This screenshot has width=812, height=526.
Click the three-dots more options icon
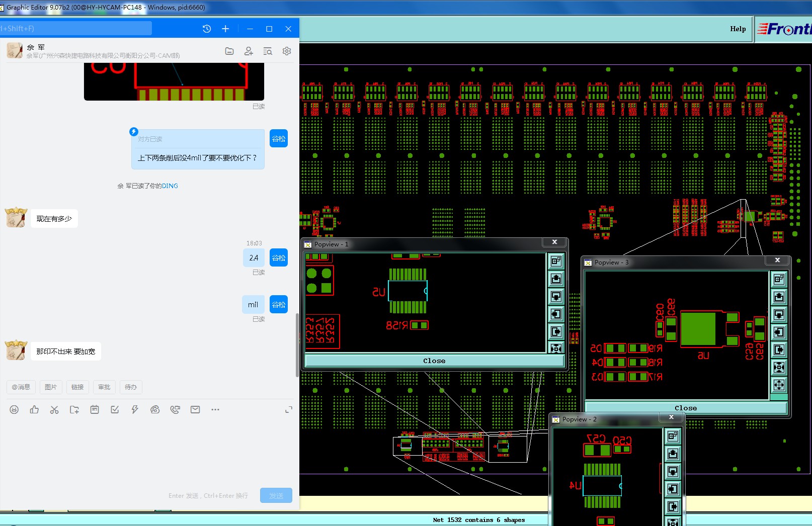[215, 410]
